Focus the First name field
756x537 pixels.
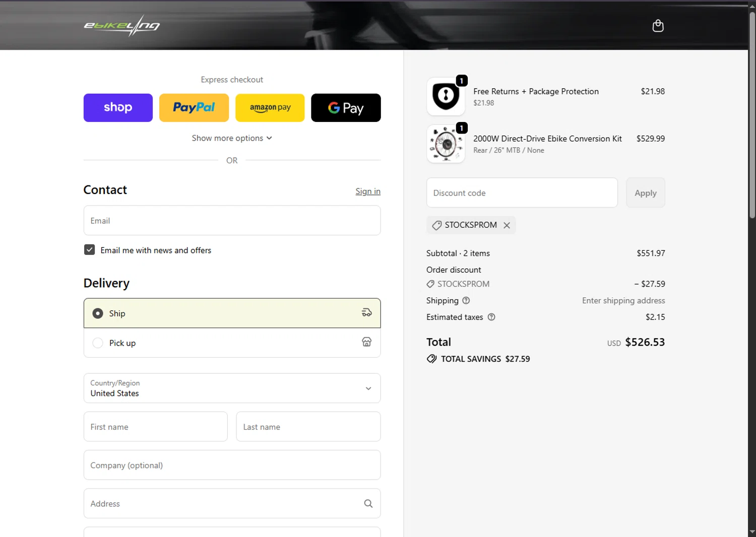[156, 427]
